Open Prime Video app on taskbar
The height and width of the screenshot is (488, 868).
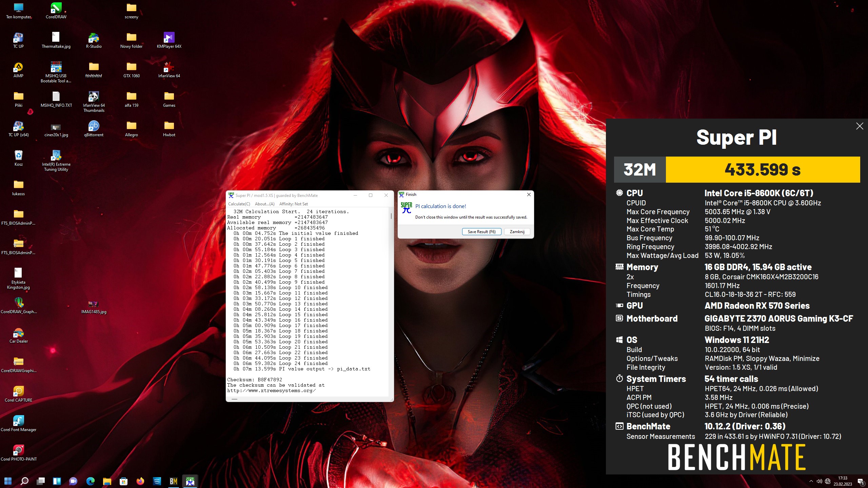157,481
